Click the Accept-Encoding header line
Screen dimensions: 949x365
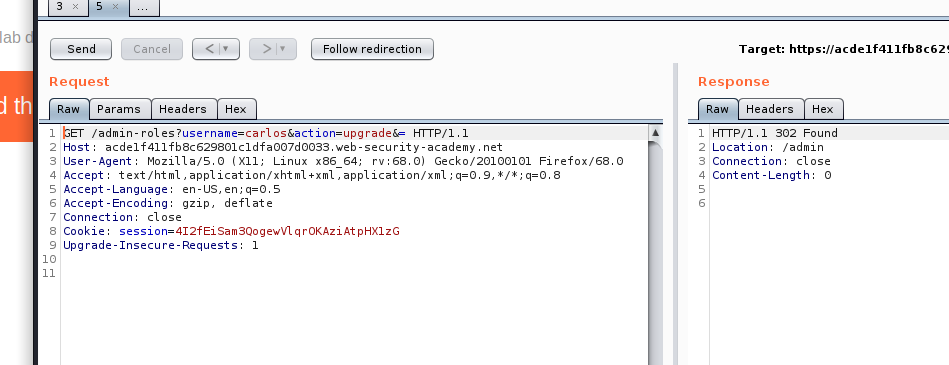(x=168, y=203)
